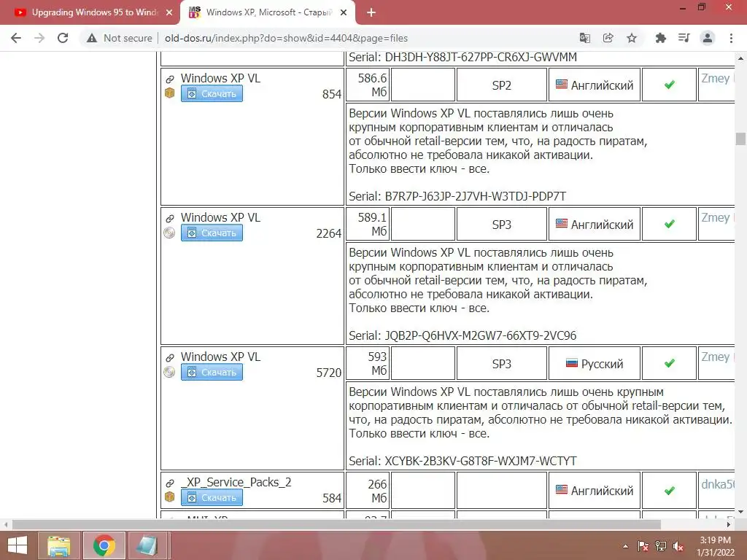The image size is (747, 560).
Task: Open Zmey link in Русский row
Action: pos(716,357)
